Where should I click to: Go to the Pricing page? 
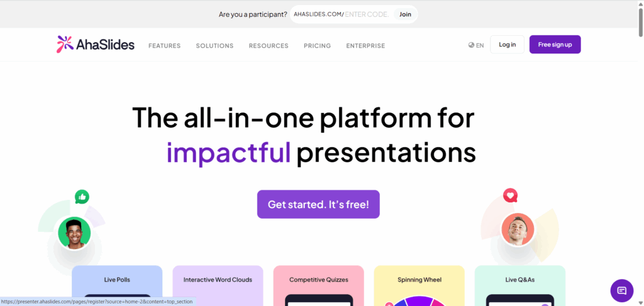coord(317,46)
